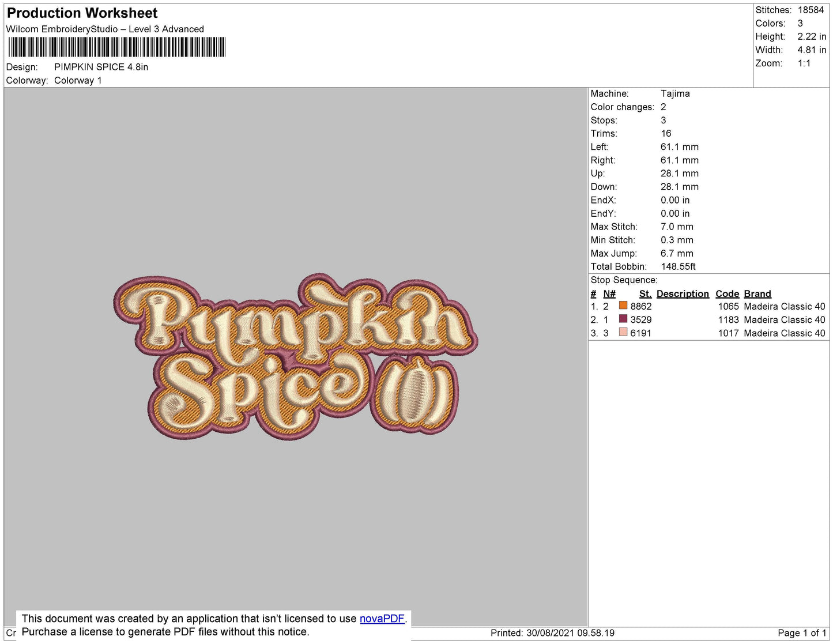Click the Printed date 30/08/2021 09.58.19
This screenshot has height=644, width=833.
pyautogui.click(x=552, y=633)
